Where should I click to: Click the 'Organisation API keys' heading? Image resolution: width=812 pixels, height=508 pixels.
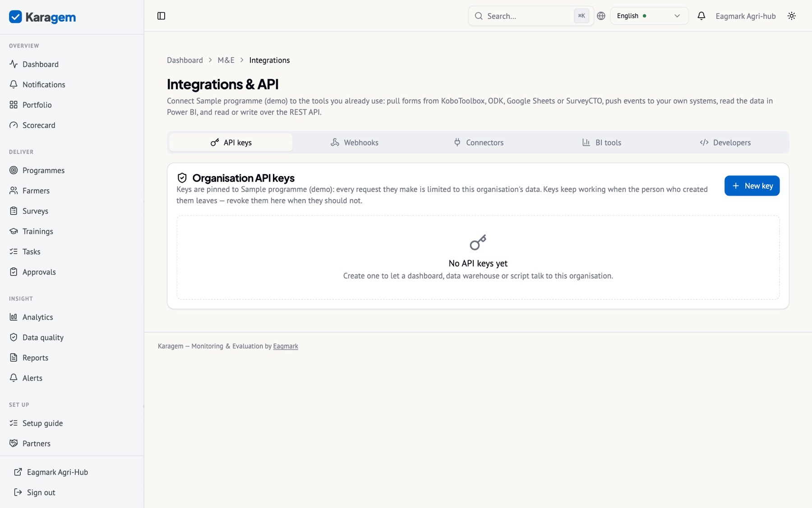coord(244,178)
